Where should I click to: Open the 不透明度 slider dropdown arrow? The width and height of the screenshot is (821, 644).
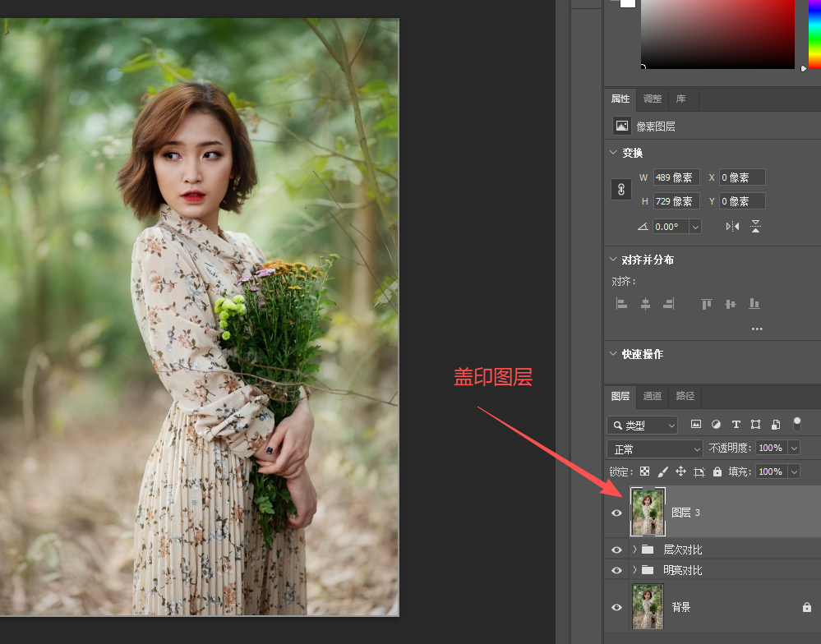pyautogui.click(x=795, y=448)
